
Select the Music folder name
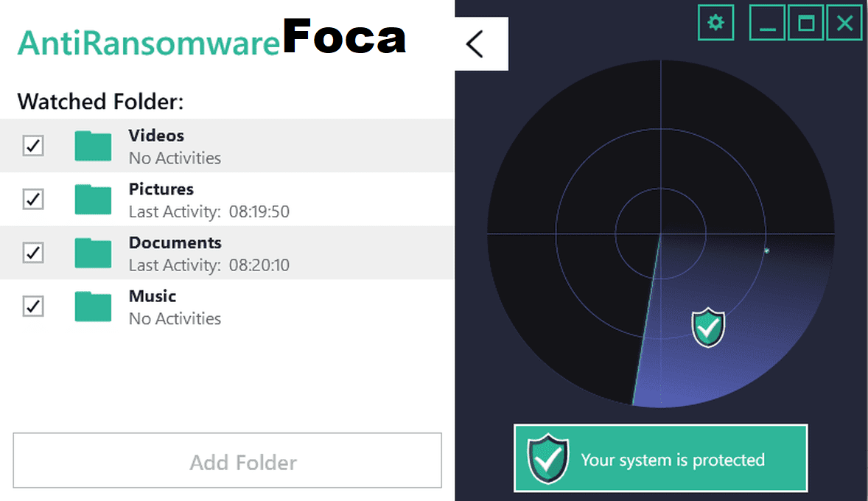tap(153, 296)
